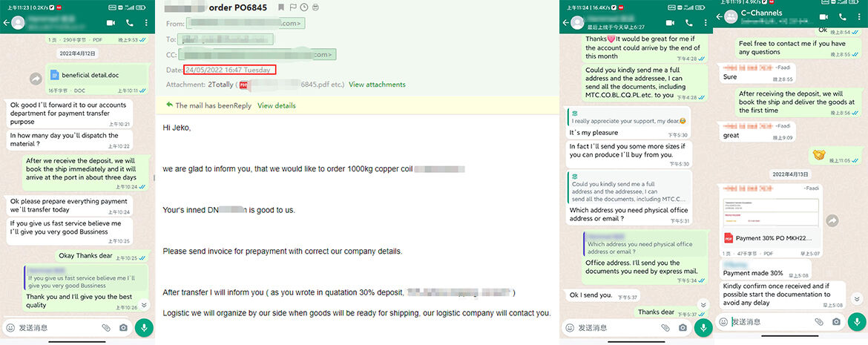Open the attachment paperclip in C-Channels chat
This screenshot has height=345, width=868.
[819, 322]
